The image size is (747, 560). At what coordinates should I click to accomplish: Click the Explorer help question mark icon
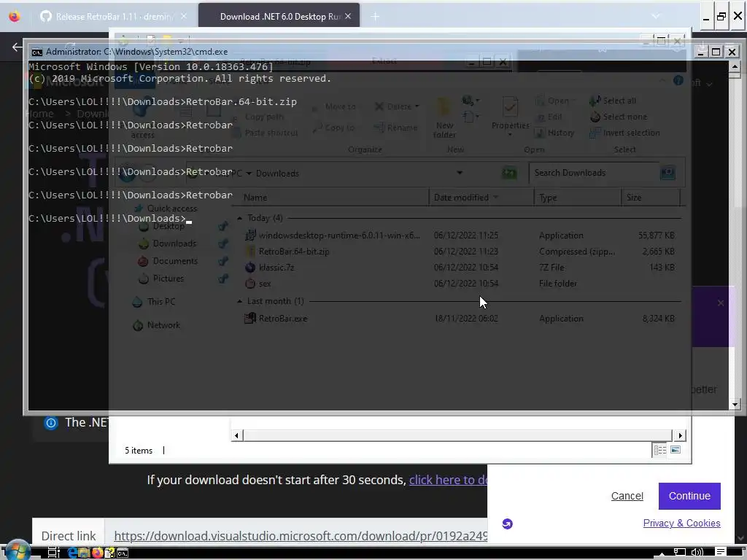pyautogui.click(x=678, y=80)
